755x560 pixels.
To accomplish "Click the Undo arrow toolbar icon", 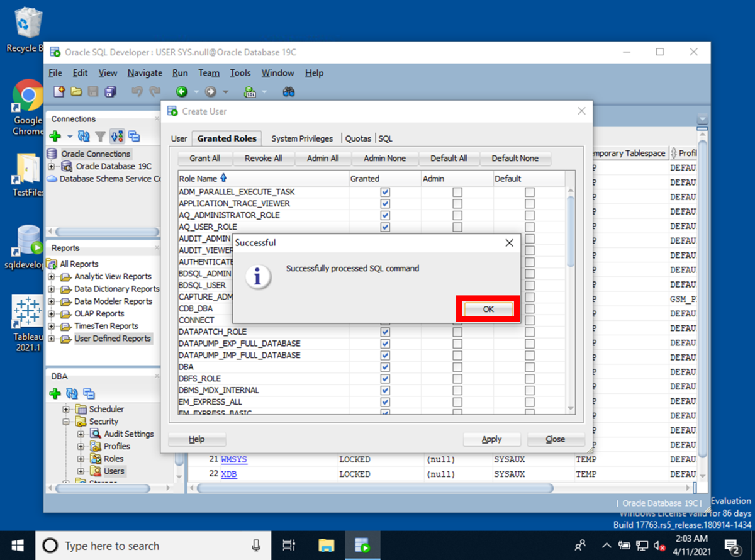I will pyautogui.click(x=137, y=92).
